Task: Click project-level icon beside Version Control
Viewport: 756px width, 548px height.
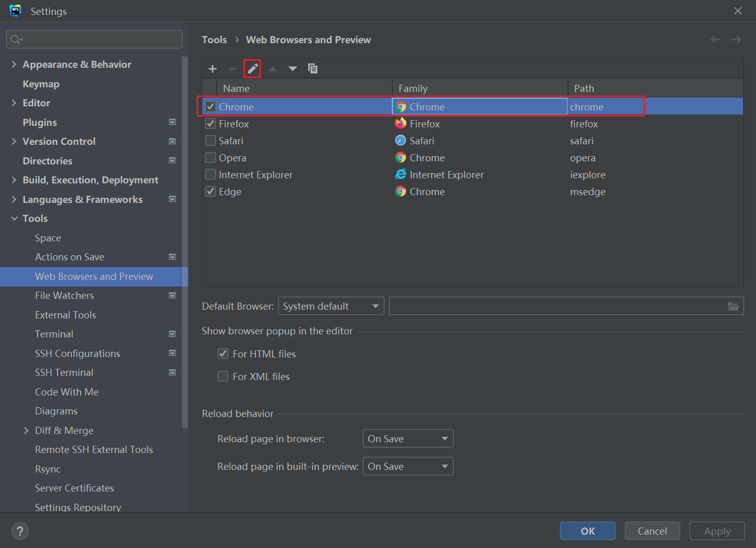Action: pos(173,141)
